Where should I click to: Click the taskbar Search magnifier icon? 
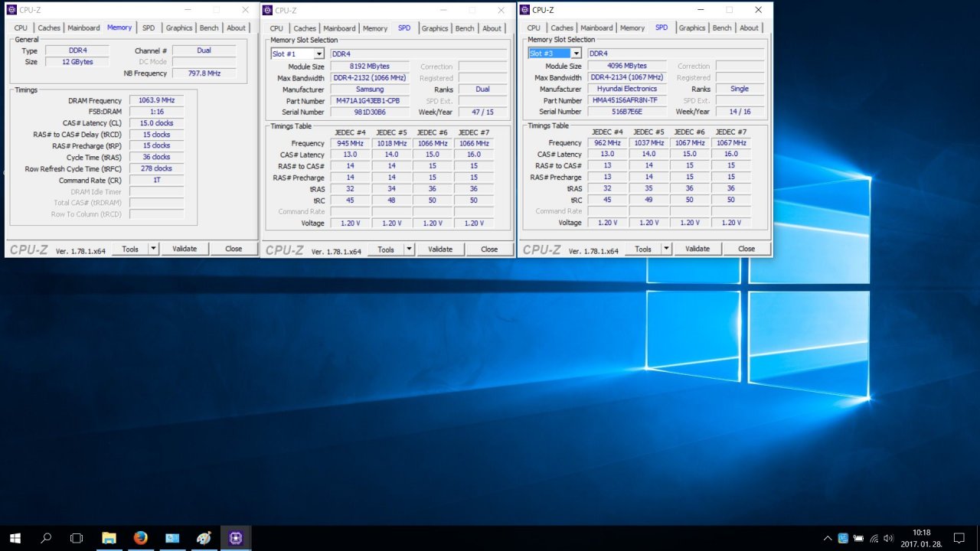click(46, 538)
